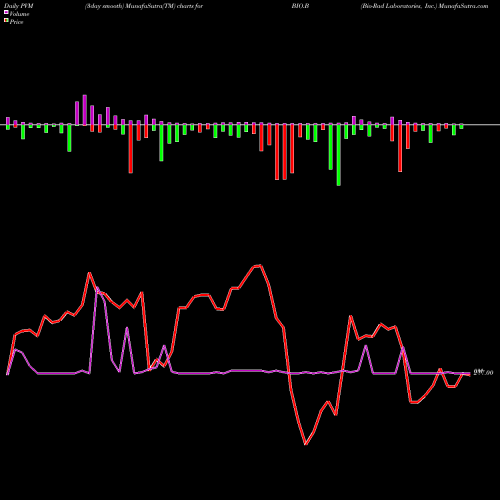
Task: Click the BIO.B ticker symbol text
Action: click(300, 6)
